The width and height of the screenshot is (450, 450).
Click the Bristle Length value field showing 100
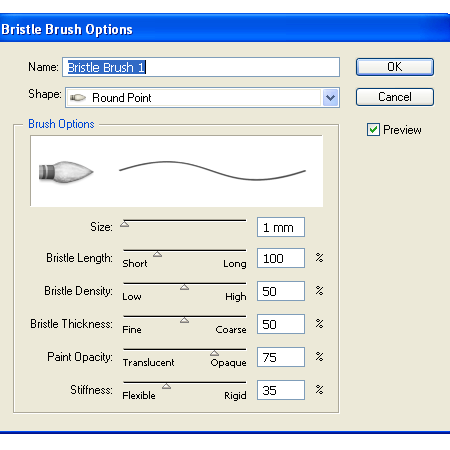click(x=281, y=258)
